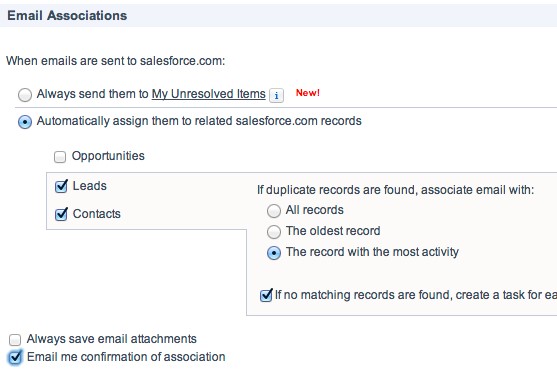Open the info icon beside My Unresolved Items
The height and width of the screenshot is (372, 557).
[x=276, y=95]
